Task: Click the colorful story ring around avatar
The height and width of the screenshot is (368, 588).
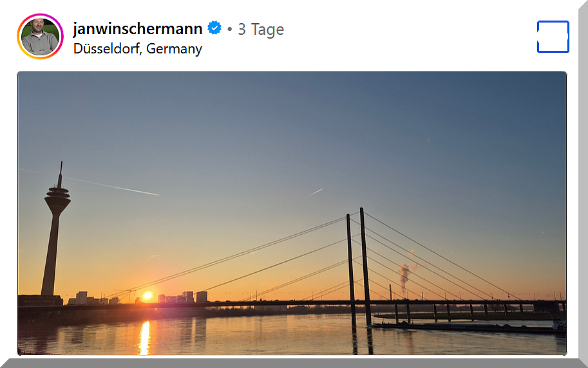Action: coord(40,37)
